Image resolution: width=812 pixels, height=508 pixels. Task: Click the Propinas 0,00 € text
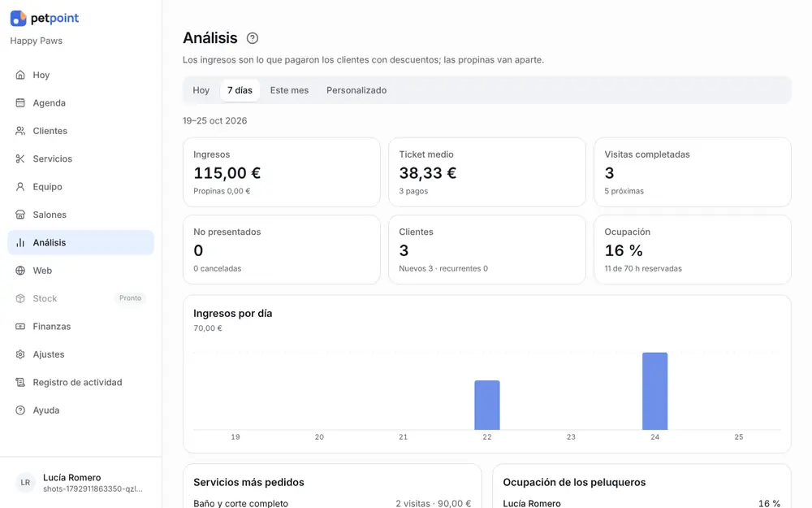[x=222, y=191]
